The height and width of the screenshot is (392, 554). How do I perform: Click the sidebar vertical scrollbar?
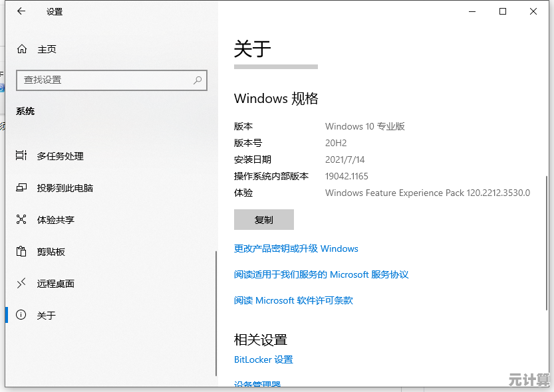click(215, 312)
